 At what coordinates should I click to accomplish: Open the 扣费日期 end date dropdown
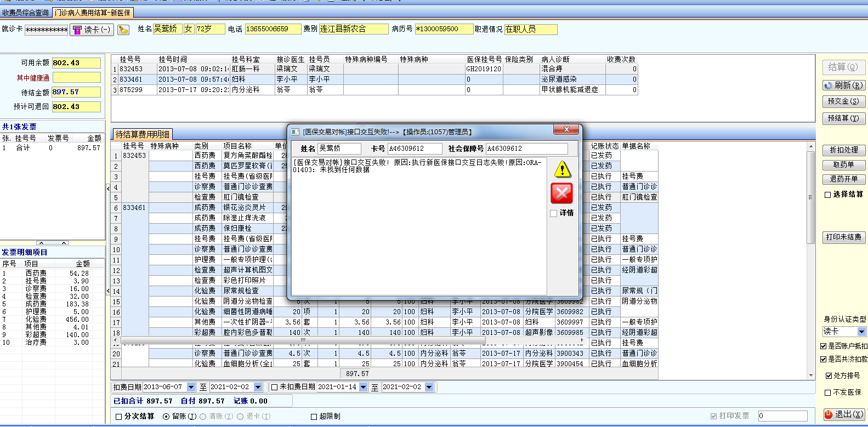coord(258,387)
